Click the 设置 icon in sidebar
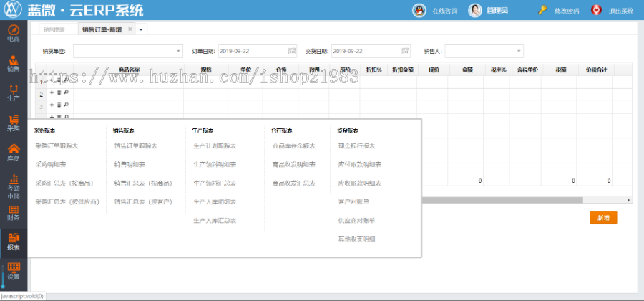Image resolution: width=644 pixels, height=301 pixels. point(13,271)
